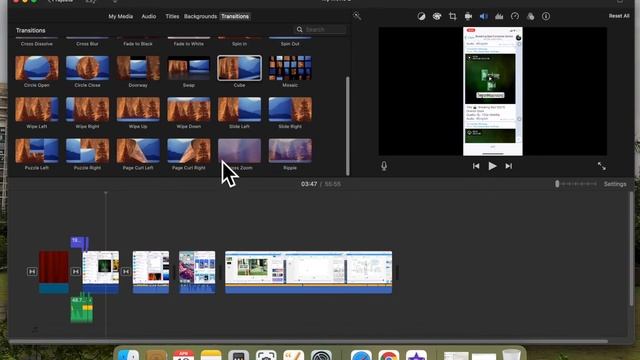Select the Wipe Down transition
The image size is (640, 360).
(189, 109)
